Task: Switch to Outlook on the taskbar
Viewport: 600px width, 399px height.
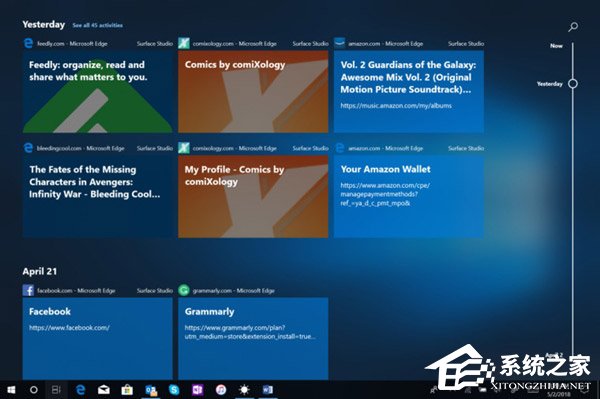Action: tap(151, 390)
